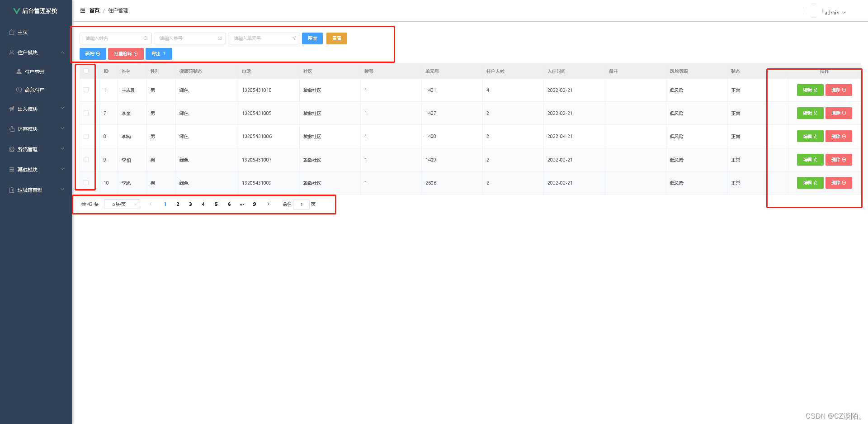Expand the 垃圾箱管理 submenu arrow
The height and width of the screenshot is (424, 868).
[62, 190]
